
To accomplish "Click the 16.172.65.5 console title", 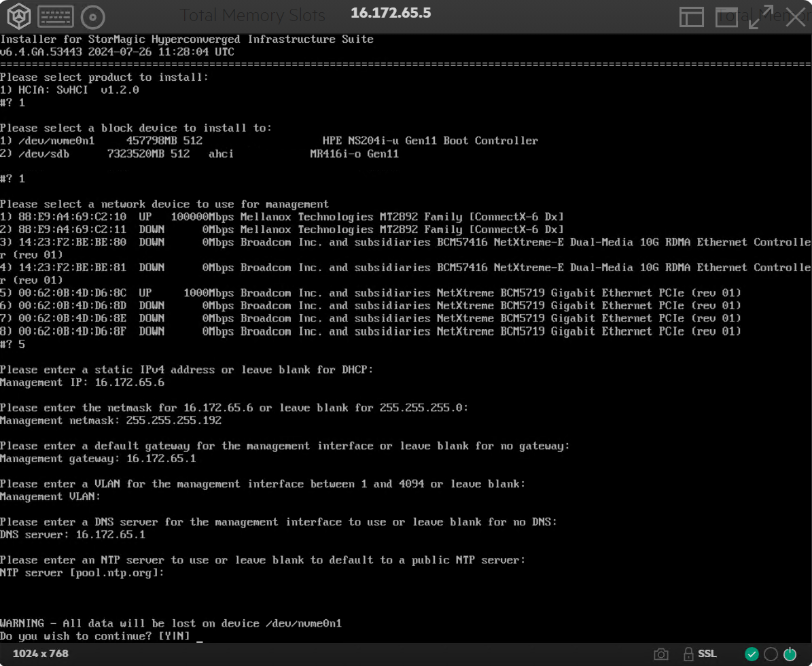I will (391, 13).
